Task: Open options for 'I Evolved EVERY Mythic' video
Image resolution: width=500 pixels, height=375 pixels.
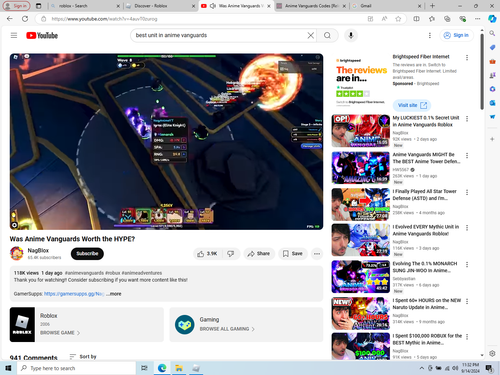Action: pyautogui.click(x=467, y=228)
